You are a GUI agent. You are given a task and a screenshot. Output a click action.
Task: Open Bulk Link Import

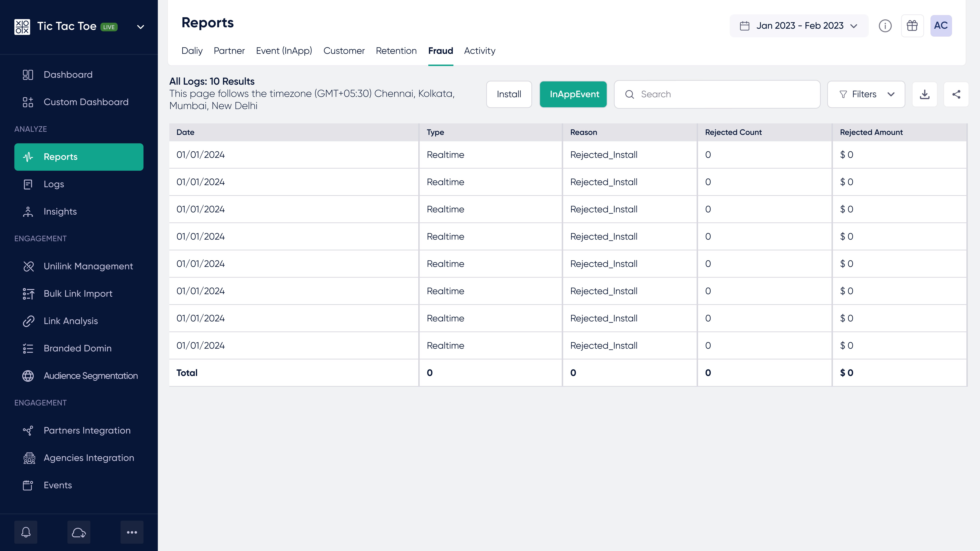click(x=79, y=294)
